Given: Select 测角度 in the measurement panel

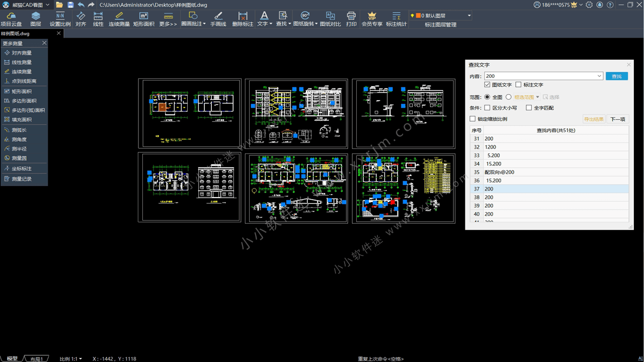Looking at the screenshot, I should pos(15,139).
